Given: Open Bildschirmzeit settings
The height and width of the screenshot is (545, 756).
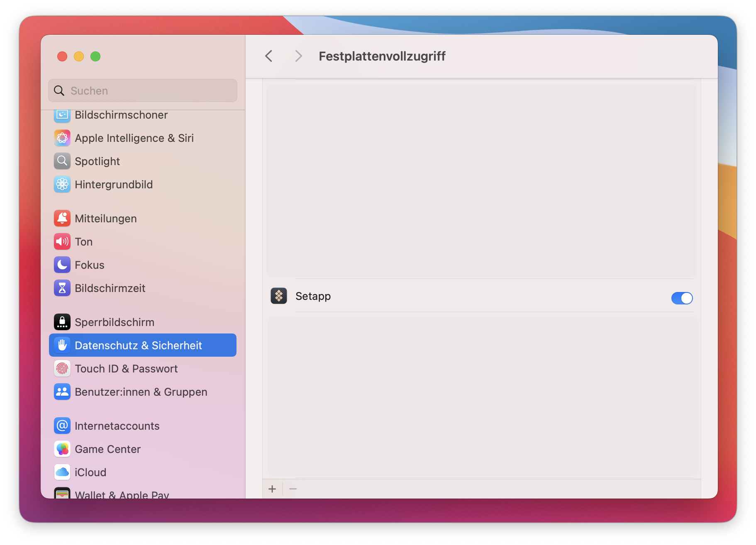Looking at the screenshot, I should coord(110,288).
